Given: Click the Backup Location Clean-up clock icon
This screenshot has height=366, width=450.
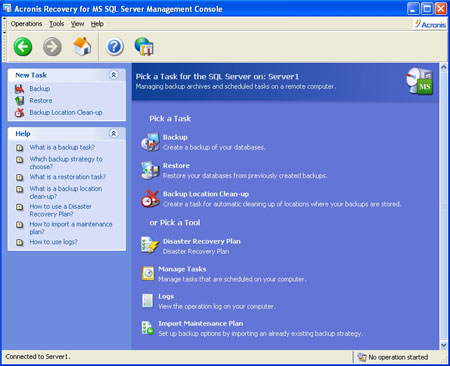Looking at the screenshot, I should pos(150,199).
